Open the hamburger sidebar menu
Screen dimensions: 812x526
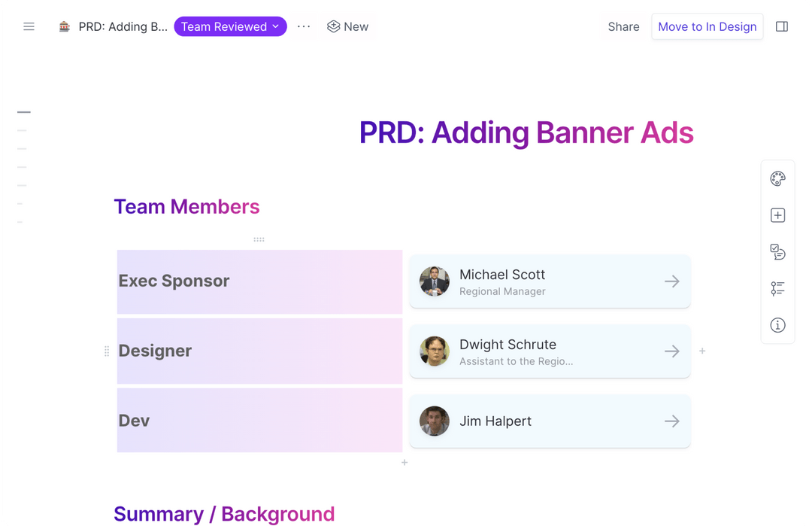coord(29,27)
